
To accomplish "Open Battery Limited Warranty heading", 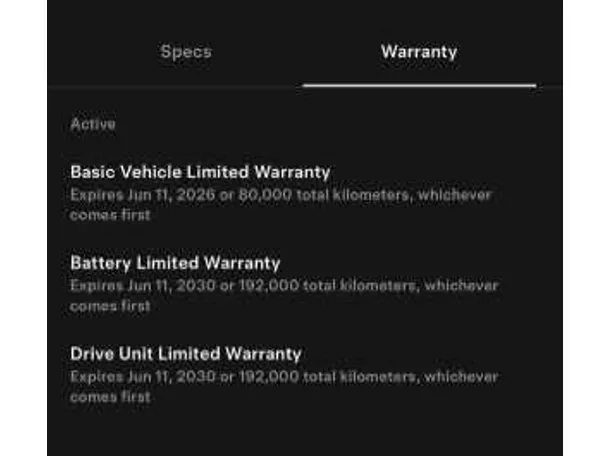I will tap(175, 263).
